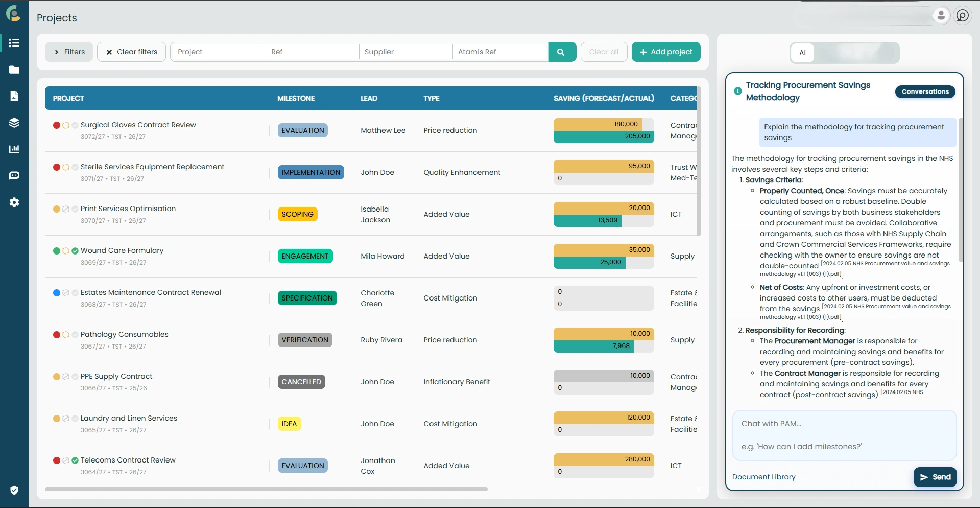Open the Conversations list

click(925, 91)
